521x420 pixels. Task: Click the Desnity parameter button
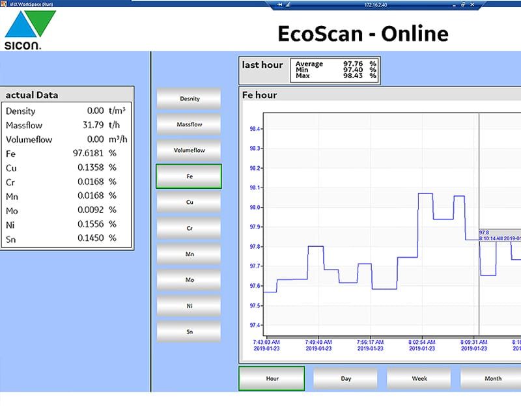(x=189, y=99)
